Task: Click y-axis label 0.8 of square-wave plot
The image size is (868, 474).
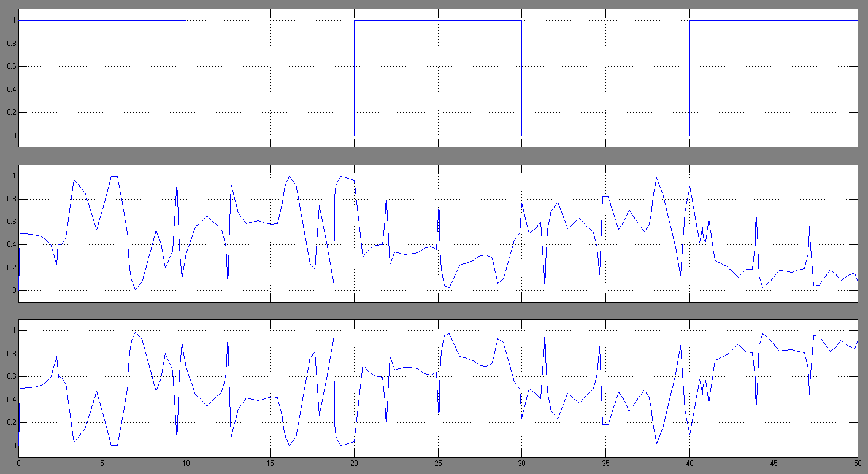Action: click(x=11, y=44)
